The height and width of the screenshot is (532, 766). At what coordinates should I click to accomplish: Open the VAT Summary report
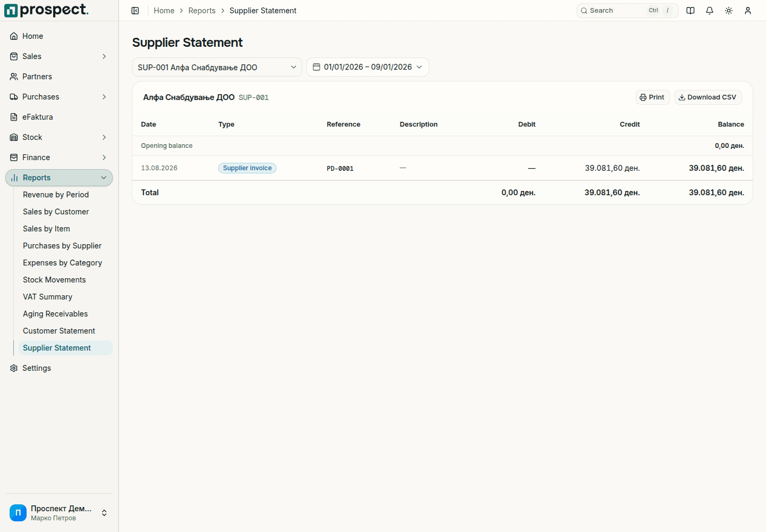(x=65, y=297)
